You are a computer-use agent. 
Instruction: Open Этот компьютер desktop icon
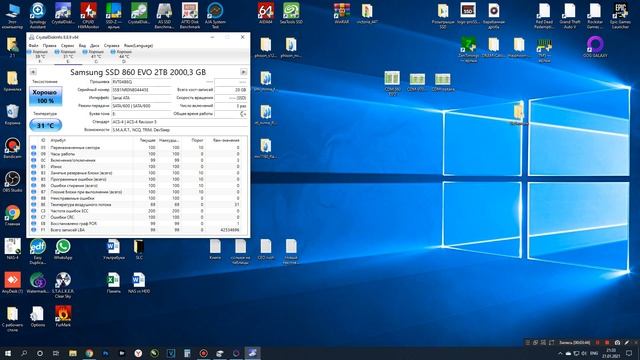click(12, 16)
